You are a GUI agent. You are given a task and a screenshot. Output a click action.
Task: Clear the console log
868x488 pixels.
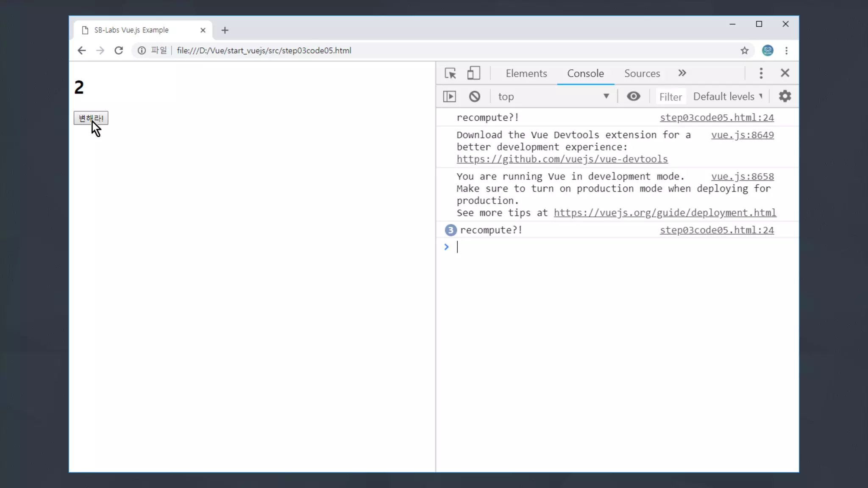point(474,97)
